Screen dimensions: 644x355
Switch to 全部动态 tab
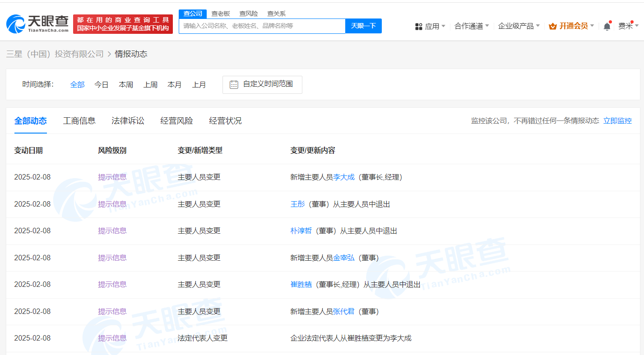[31, 120]
